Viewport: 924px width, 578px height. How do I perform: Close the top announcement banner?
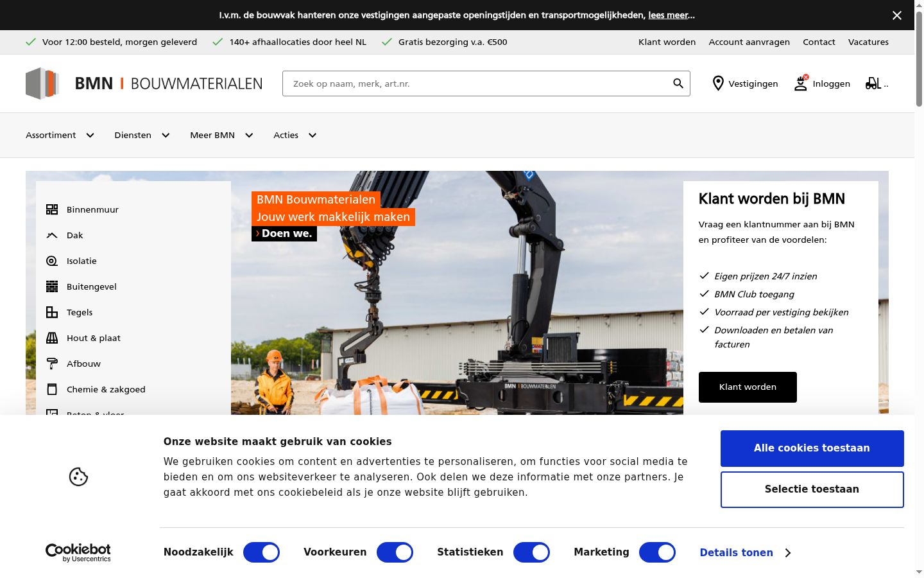(x=897, y=15)
